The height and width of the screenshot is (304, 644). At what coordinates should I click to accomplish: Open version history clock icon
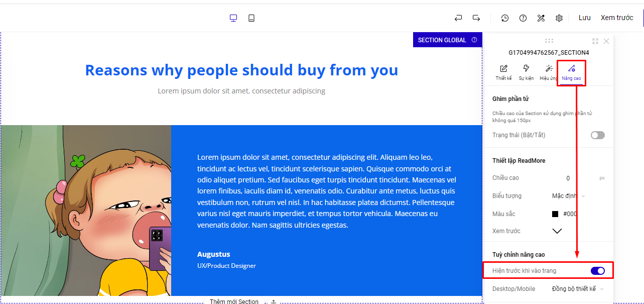click(x=505, y=18)
